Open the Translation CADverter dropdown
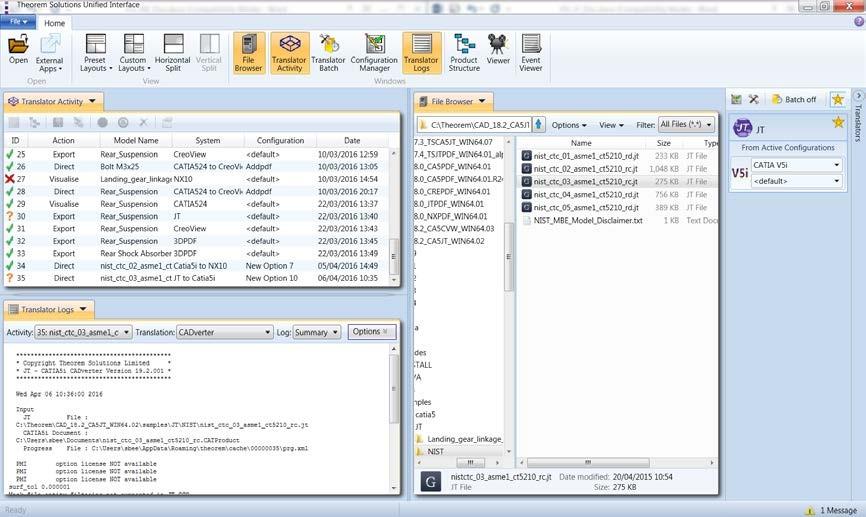 click(225, 333)
